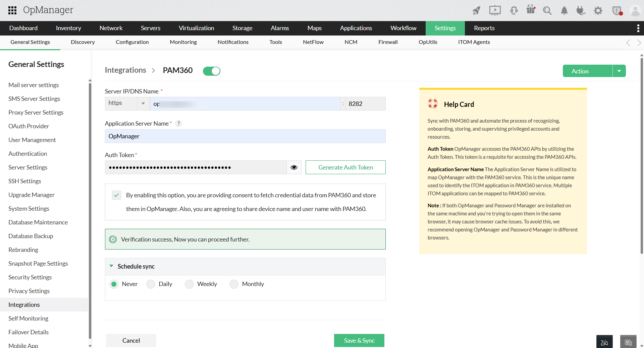Toggle the PAM360 integration switch

pyautogui.click(x=212, y=71)
